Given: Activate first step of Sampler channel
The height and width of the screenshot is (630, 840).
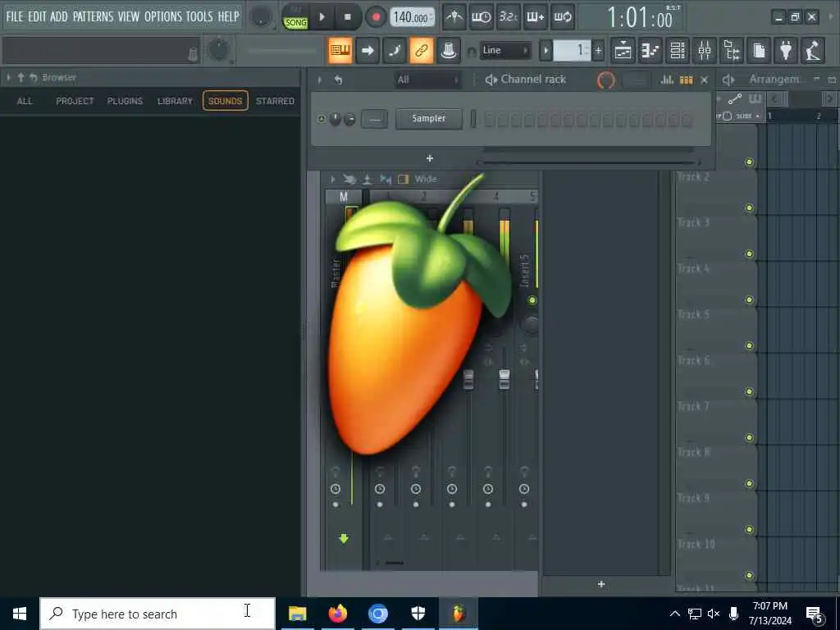Looking at the screenshot, I should tap(489, 119).
